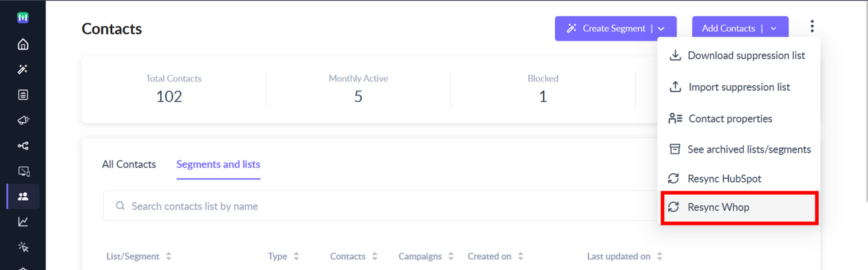Click the Total Contacts label
Image resolution: width=868 pixels, height=270 pixels.
point(174,79)
